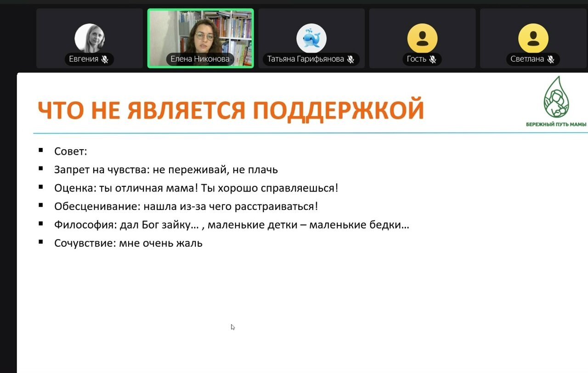Click the Оценка bullet on the slide
Screen dimensions: 588x373
pos(196,188)
